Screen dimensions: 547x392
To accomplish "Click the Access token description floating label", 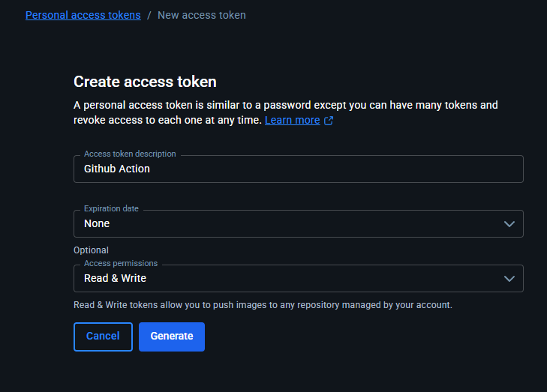I will click(130, 154).
